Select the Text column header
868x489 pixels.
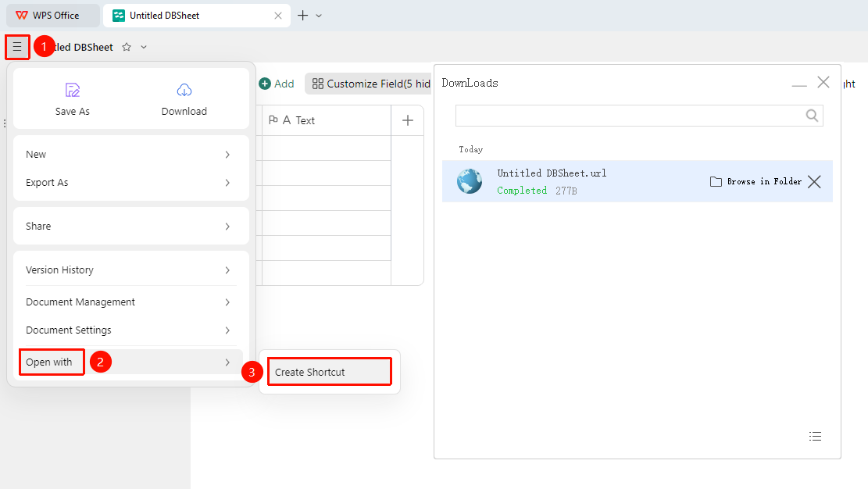pos(327,120)
